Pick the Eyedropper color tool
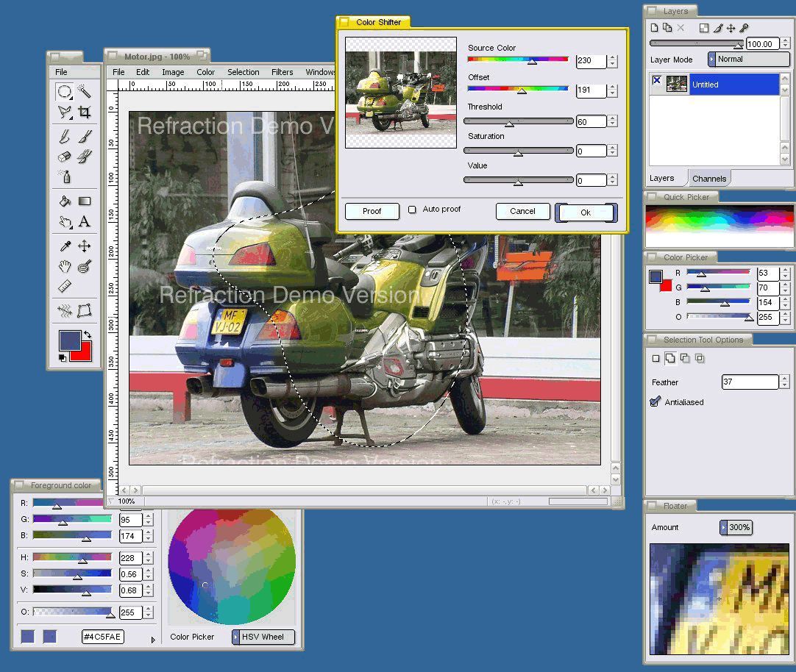 [65, 246]
